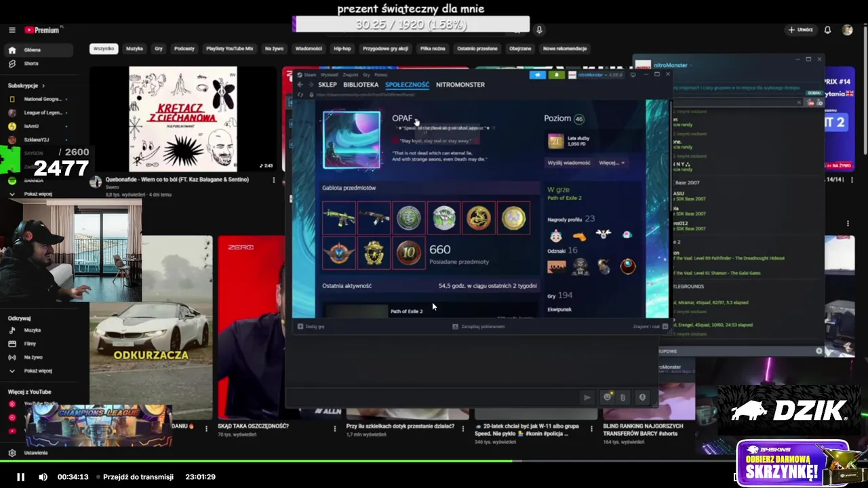Click send message arrow in chat
This screenshot has width=868, height=488.
coord(587,398)
